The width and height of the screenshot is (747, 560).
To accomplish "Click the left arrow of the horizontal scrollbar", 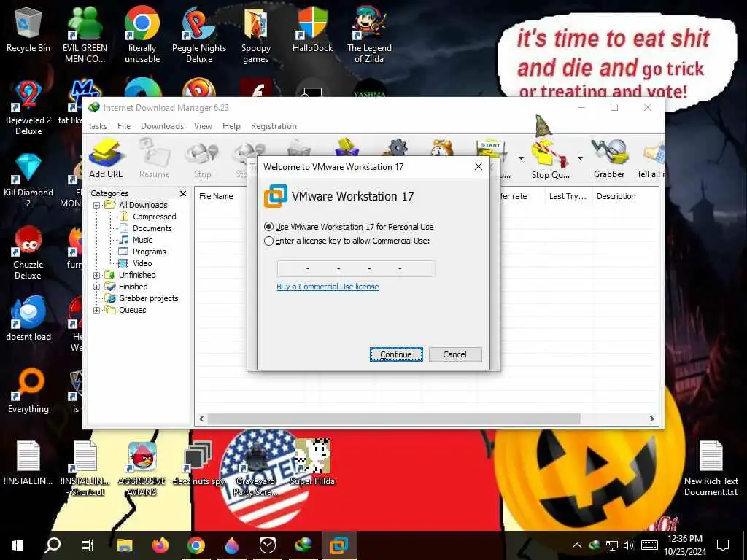I will tap(201, 419).
